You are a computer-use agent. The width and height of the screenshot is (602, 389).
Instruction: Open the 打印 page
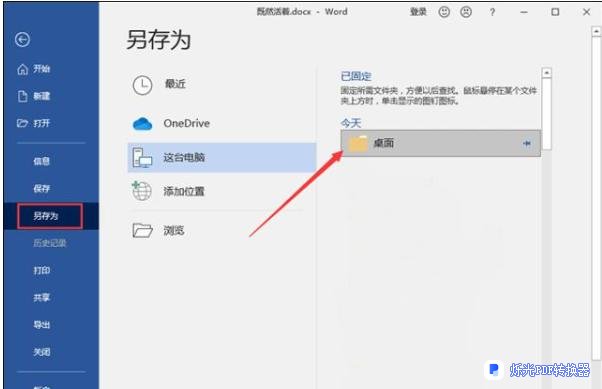tap(41, 270)
